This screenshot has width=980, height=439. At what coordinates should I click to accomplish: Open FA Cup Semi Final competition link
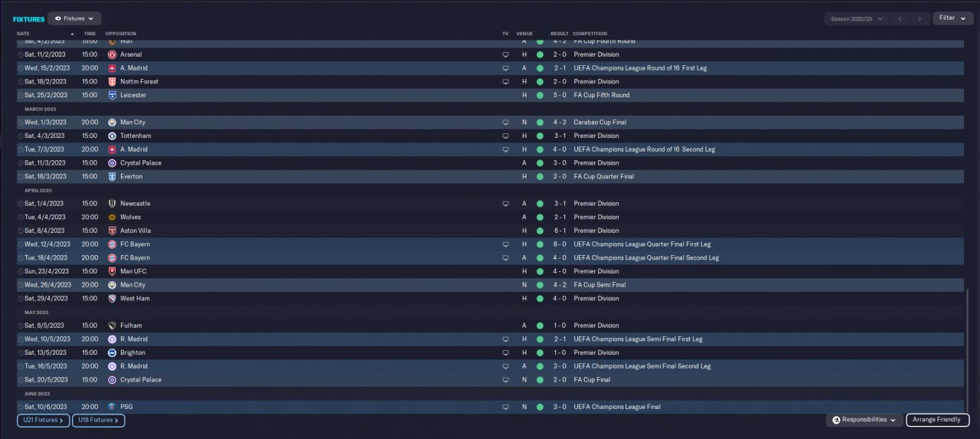pos(599,285)
